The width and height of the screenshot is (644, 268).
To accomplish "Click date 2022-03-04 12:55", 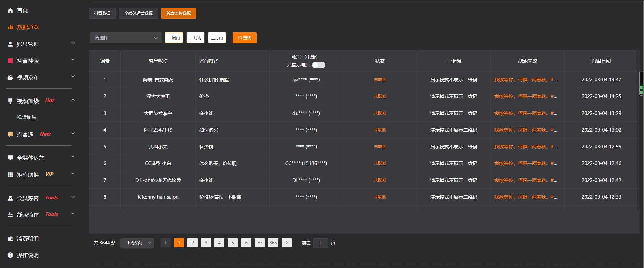I will pyautogui.click(x=601, y=147).
